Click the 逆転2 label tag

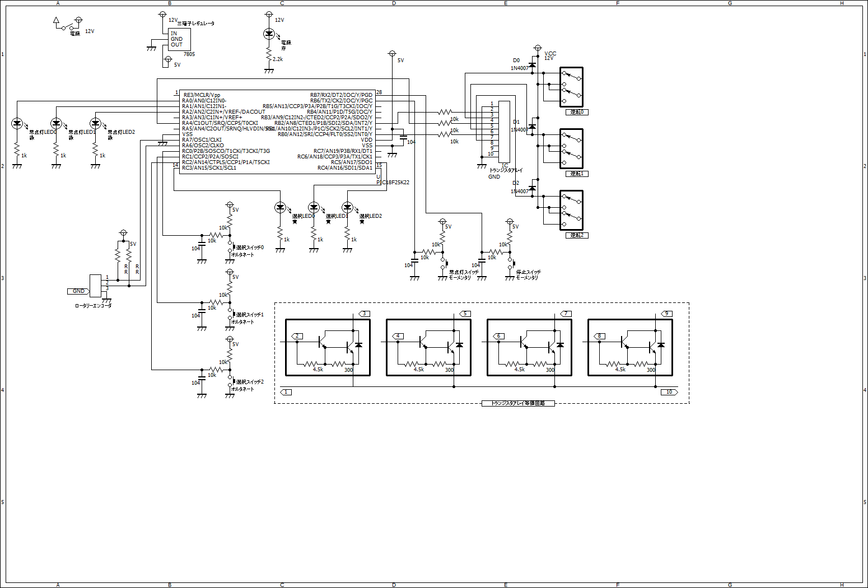tap(576, 235)
